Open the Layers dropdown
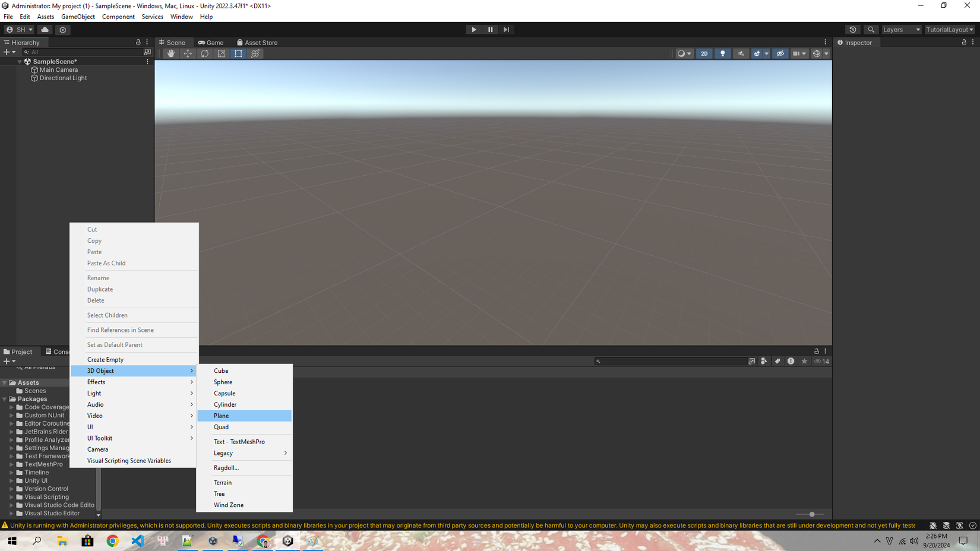The image size is (980, 551). (x=901, y=30)
